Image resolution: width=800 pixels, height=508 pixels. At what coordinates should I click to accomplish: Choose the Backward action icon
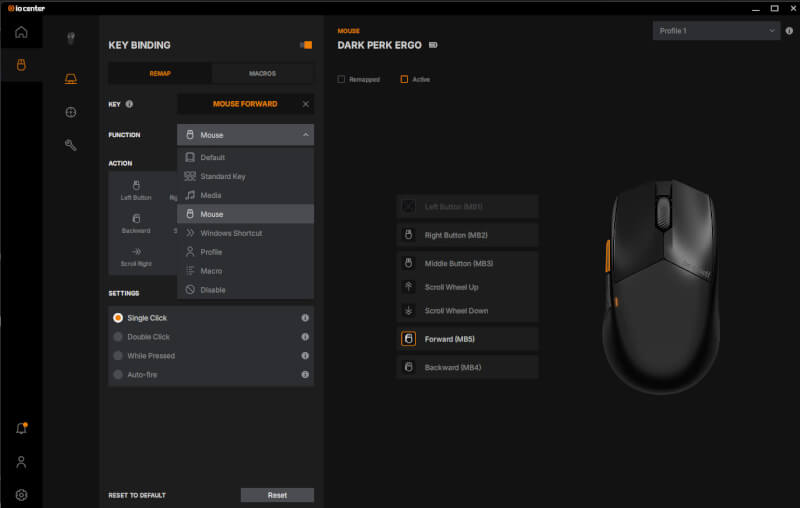pos(136,218)
